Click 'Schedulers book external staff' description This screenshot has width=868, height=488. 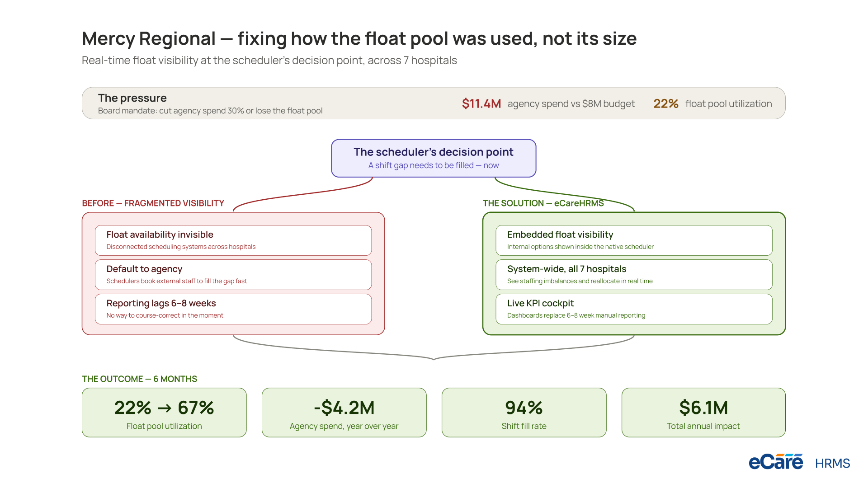click(177, 281)
